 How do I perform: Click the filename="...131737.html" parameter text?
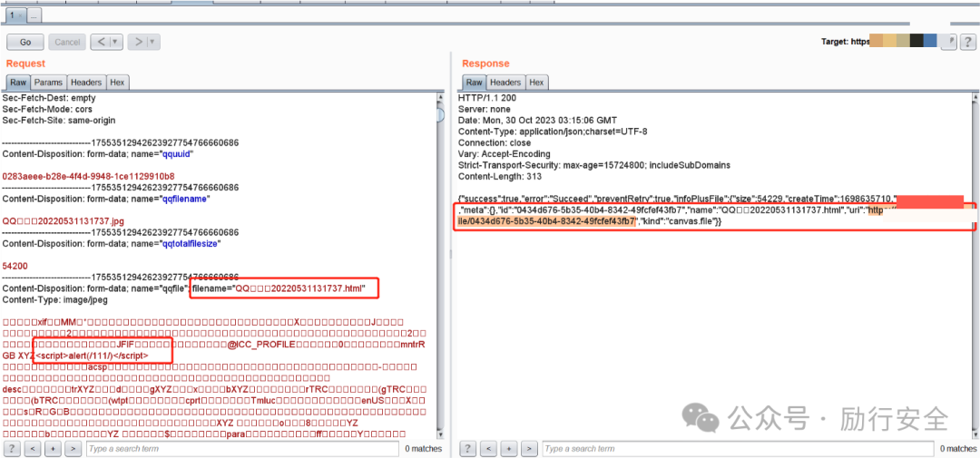279,288
